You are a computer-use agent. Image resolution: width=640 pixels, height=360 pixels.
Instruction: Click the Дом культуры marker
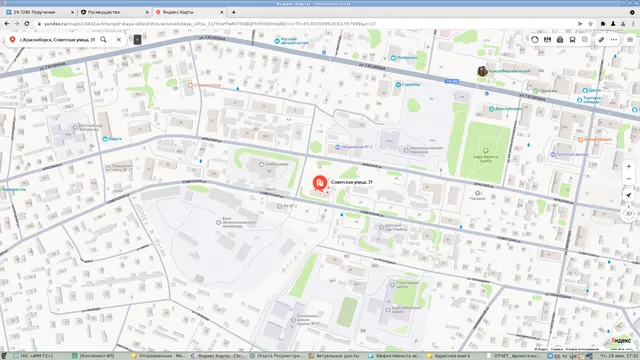point(491,109)
